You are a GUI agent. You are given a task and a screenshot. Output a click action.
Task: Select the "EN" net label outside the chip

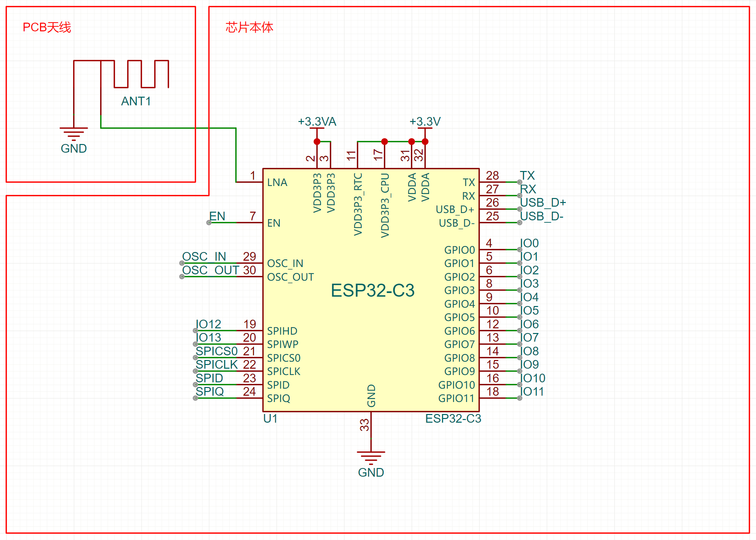pyautogui.click(x=217, y=216)
